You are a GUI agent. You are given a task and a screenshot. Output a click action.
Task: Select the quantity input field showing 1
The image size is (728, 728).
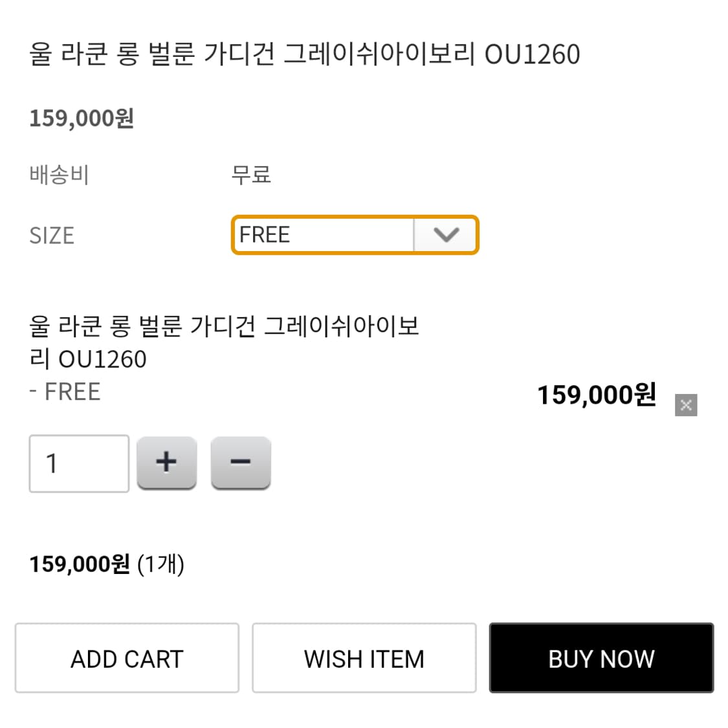[78, 461]
